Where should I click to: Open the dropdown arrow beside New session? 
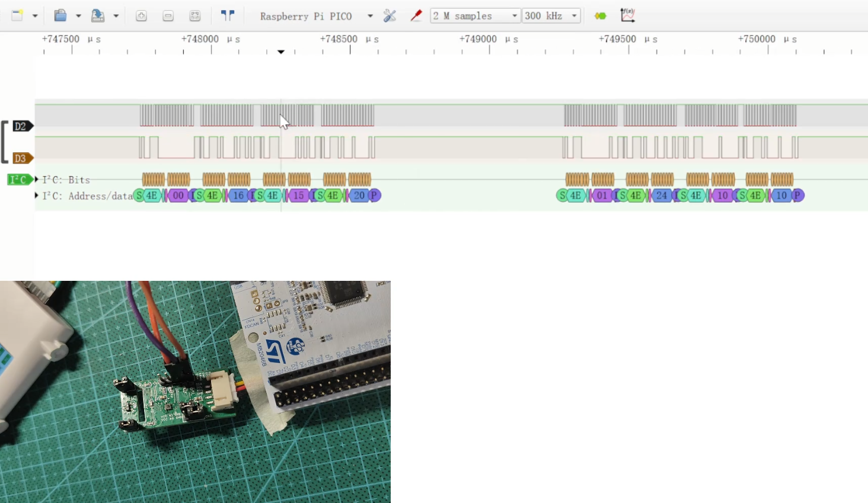(35, 16)
